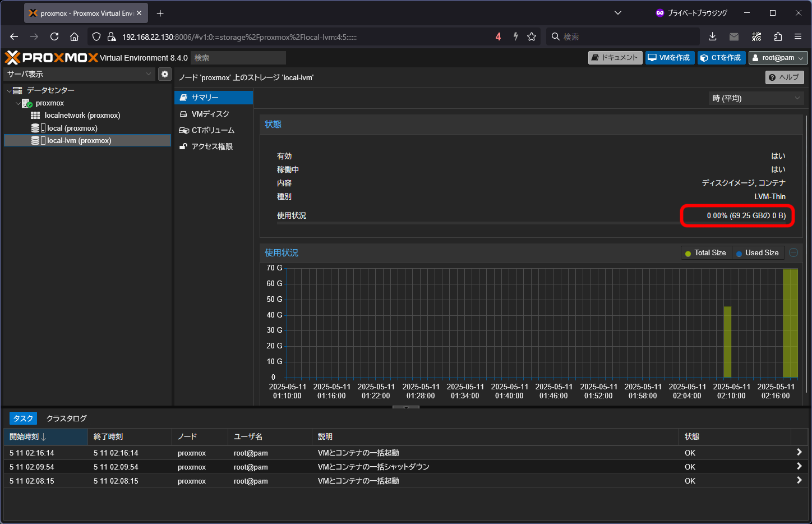Reload the page with refresh icon
Screen dimensions: 812x524
(x=54, y=36)
